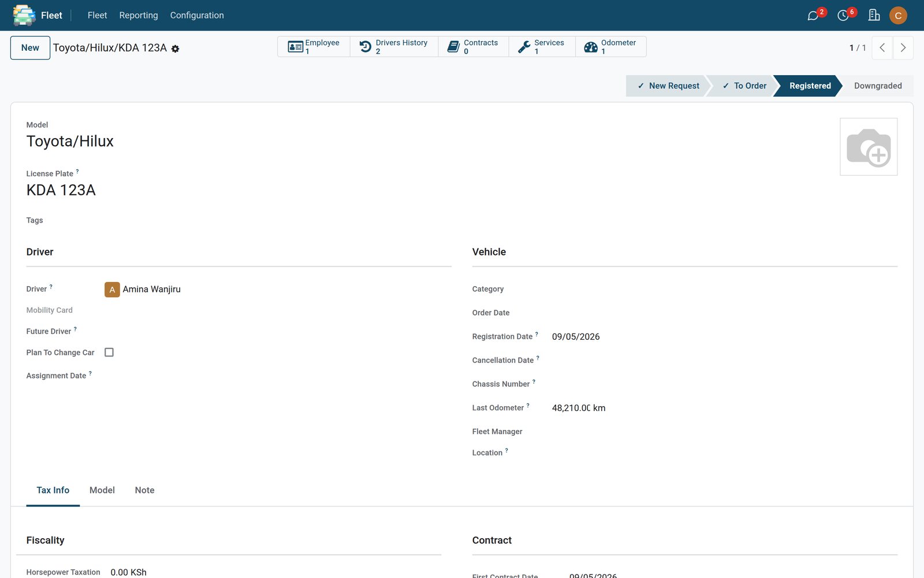Click the Toyota/Hilux/KDA 123A breadcrumb title
Screen dimensions: 924x578
coord(110,48)
